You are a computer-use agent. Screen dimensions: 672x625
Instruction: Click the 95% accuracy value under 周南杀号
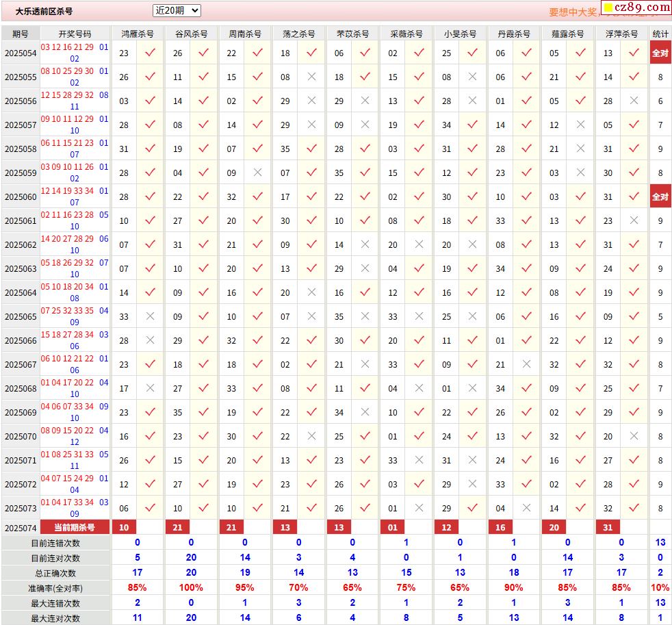tap(245, 588)
